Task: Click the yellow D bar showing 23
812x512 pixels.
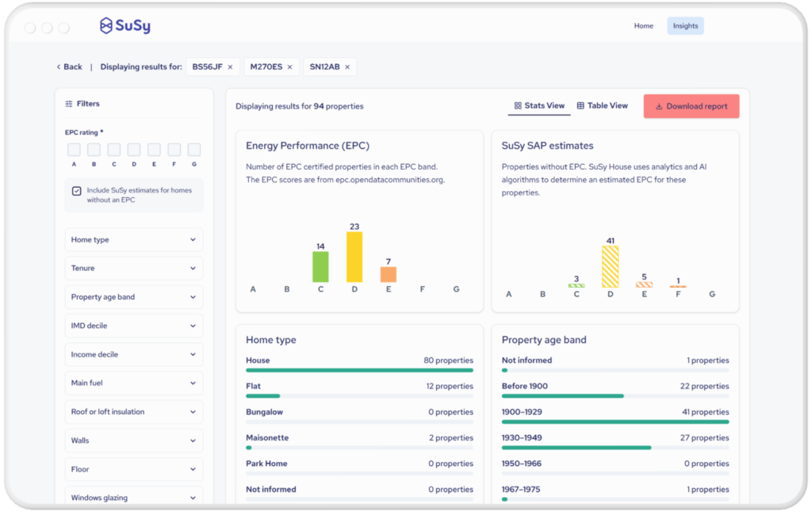Action: [354, 257]
